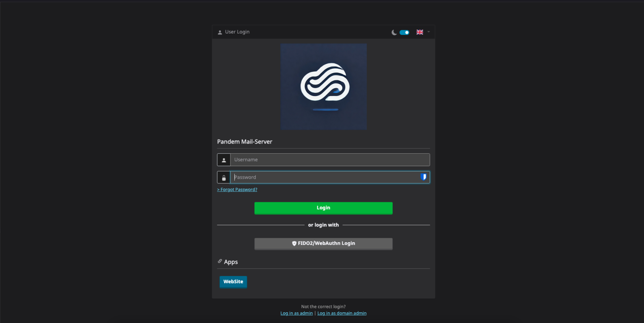The image size is (644, 323).
Task: Click the person icon beside Username field
Action: (224, 160)
